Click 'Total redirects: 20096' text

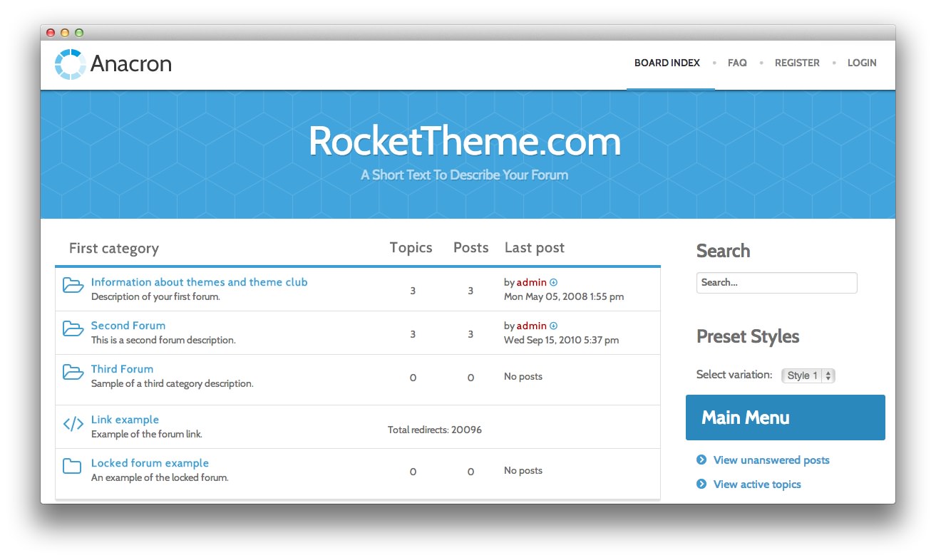(x=435, y=430)
